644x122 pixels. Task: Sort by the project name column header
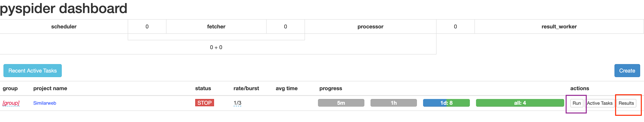pyautogui.click(x=50, y=88)
